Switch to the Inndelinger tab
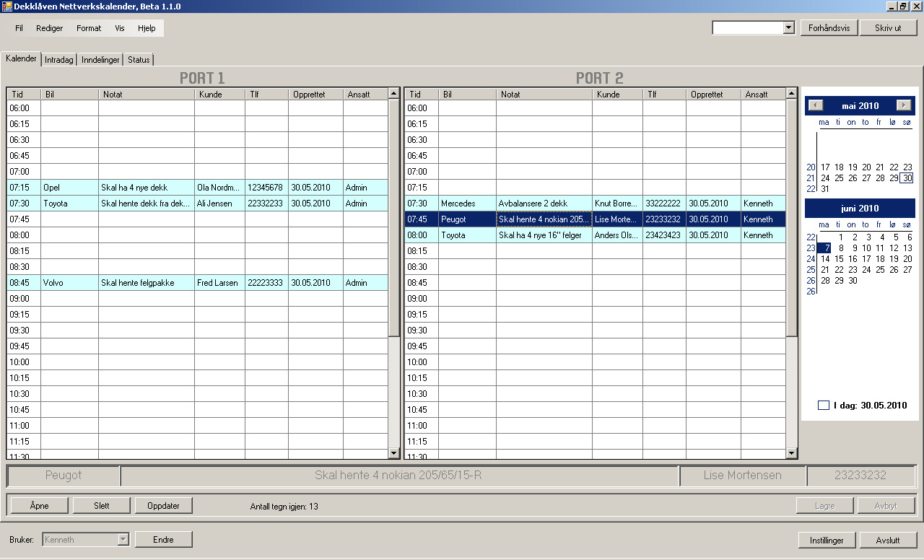 (100, 60)
